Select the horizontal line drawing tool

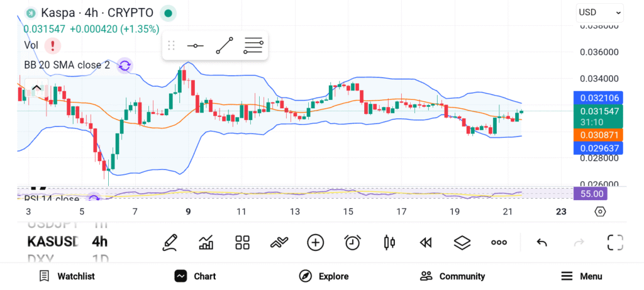[x=195, y=45]
